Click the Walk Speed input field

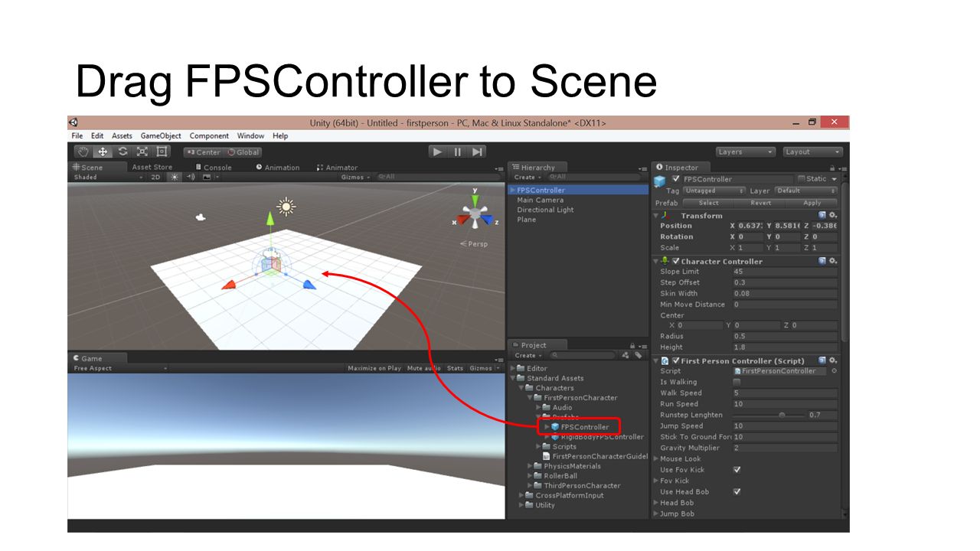coord(785,393)
